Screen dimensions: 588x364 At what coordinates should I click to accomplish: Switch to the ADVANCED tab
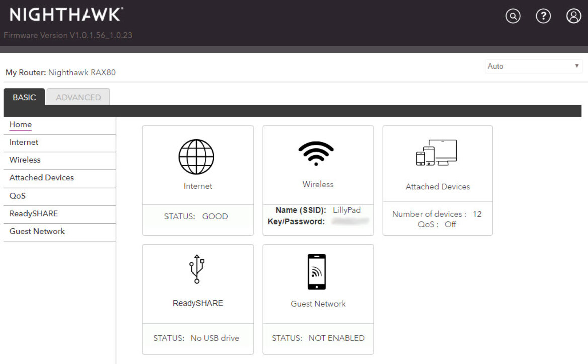(x=78, y=97)
